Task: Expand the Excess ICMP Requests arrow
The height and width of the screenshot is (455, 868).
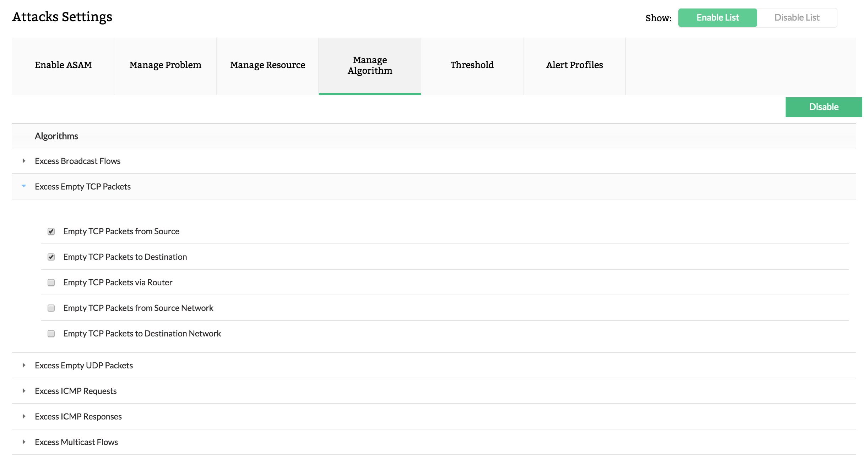Action: coord(24,391)
